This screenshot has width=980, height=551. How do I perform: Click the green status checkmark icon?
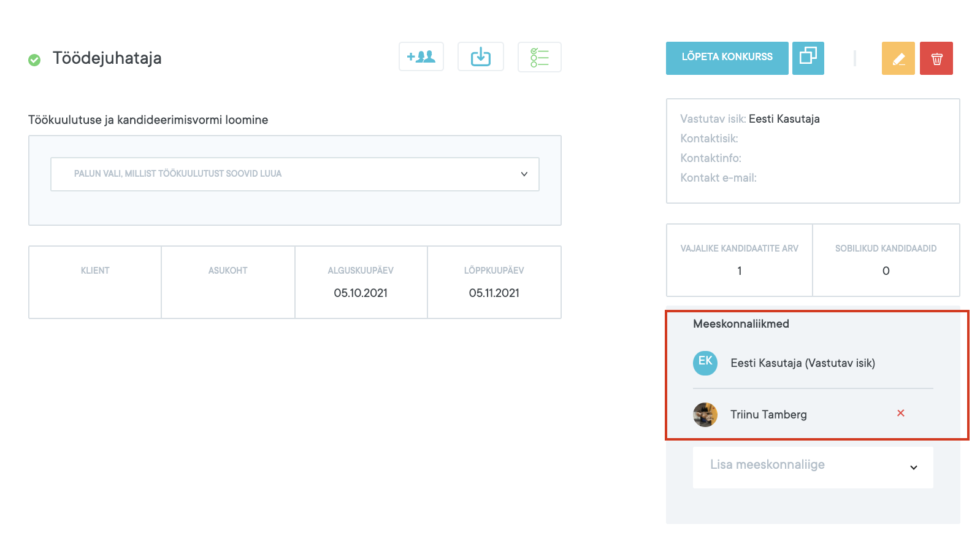pos(34,60)
